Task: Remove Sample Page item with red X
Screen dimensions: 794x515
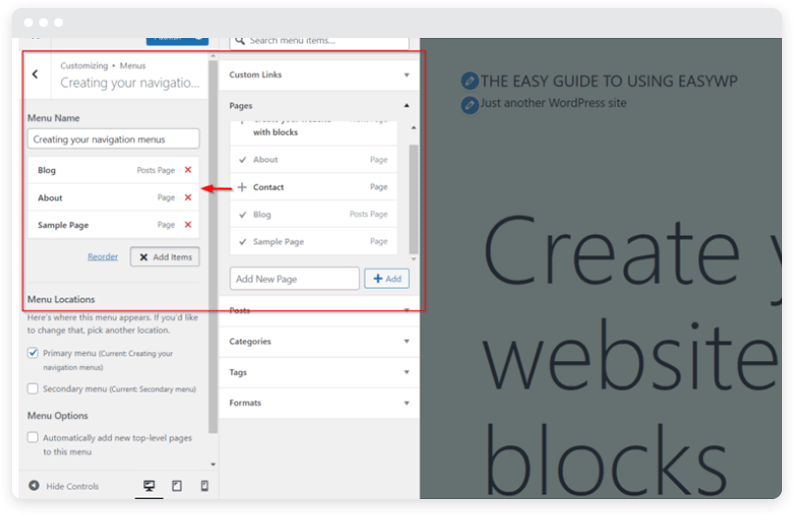Action: coord(188,224)
